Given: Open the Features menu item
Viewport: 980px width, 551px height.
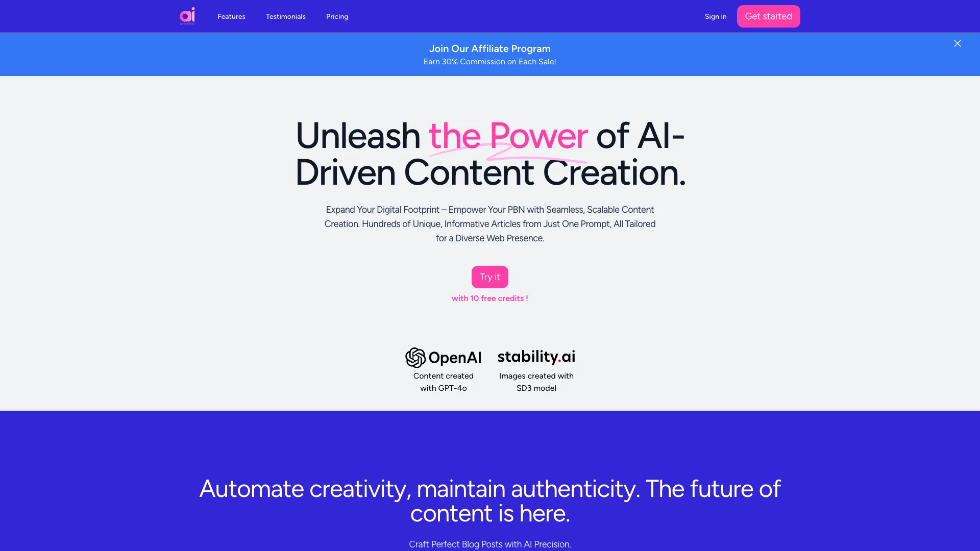Looking at the screenshot, I should (x=231, y=16).
